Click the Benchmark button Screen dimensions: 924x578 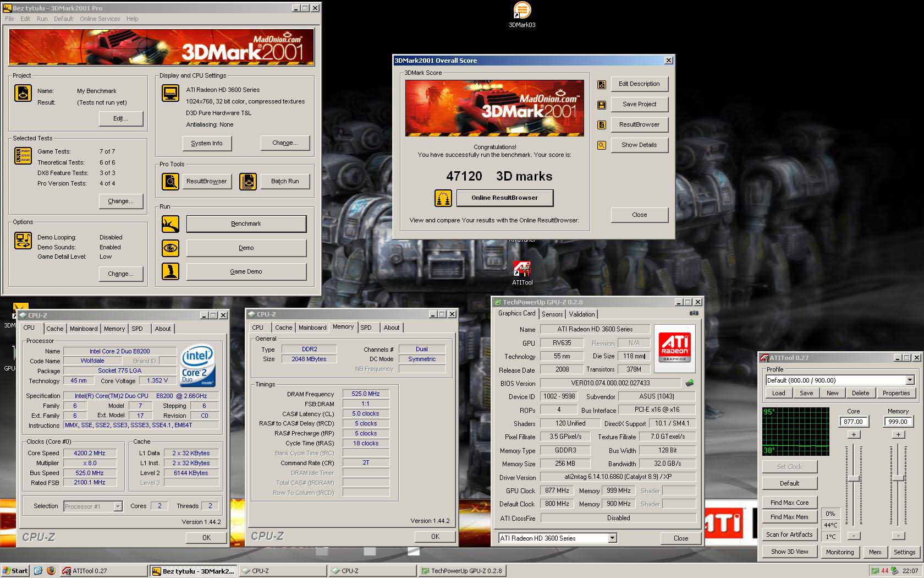click(246, 224)
